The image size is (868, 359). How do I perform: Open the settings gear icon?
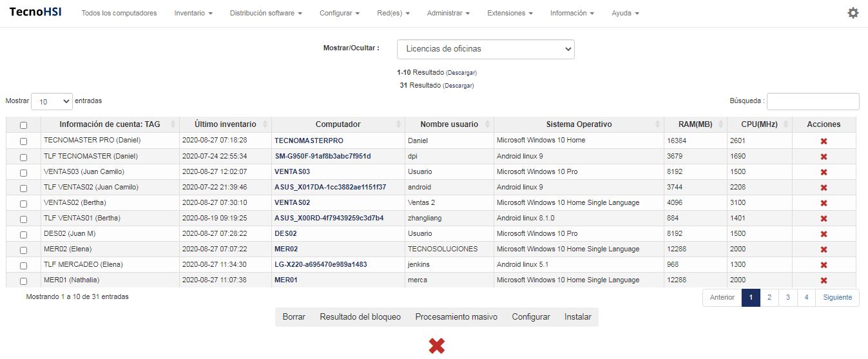[x=853, y=13]
